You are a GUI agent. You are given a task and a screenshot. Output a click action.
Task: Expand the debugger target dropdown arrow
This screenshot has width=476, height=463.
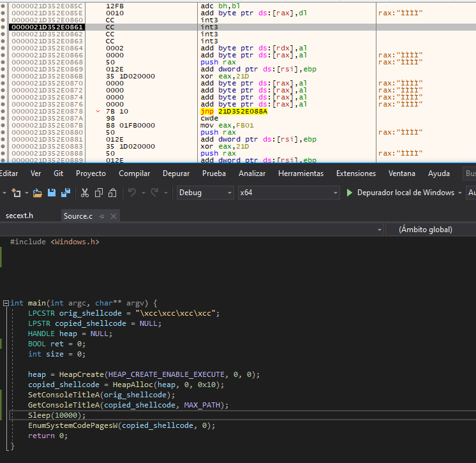click(460, 193)
